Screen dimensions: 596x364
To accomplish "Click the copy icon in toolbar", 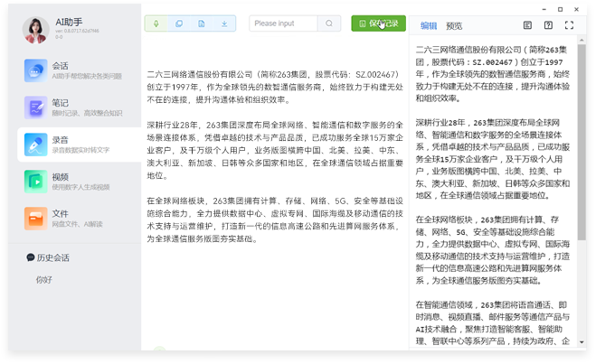I will click(x=179, y=23).
